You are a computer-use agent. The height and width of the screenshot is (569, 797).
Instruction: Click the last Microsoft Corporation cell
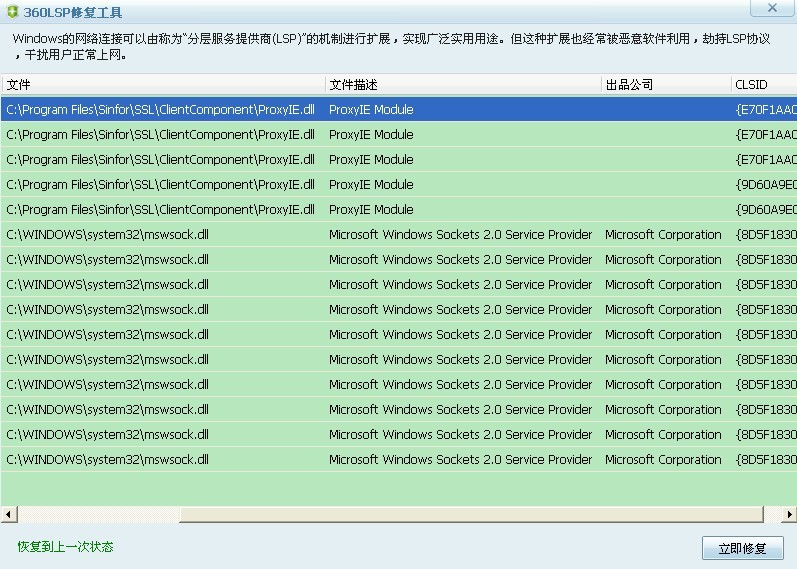tap(663, 459)
